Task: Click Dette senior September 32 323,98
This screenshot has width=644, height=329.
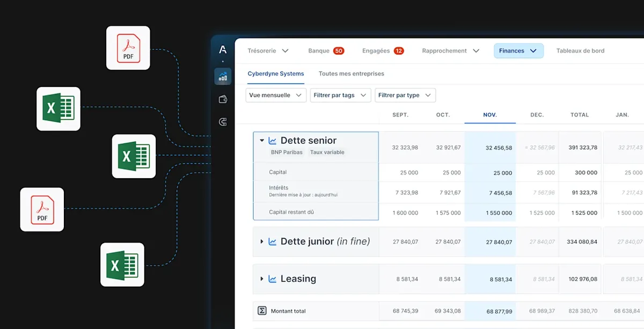Action: click(405, 148)
